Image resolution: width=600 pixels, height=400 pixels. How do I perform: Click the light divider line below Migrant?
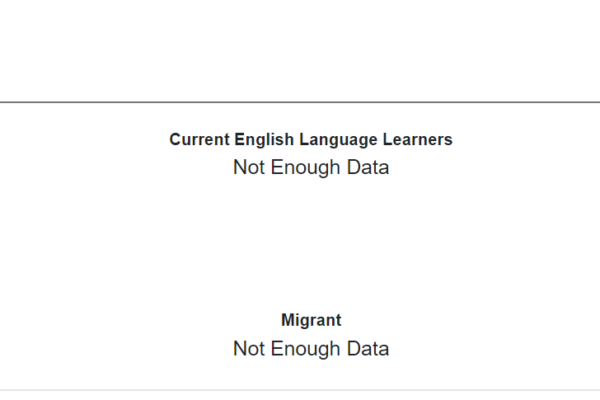[300, 390]
